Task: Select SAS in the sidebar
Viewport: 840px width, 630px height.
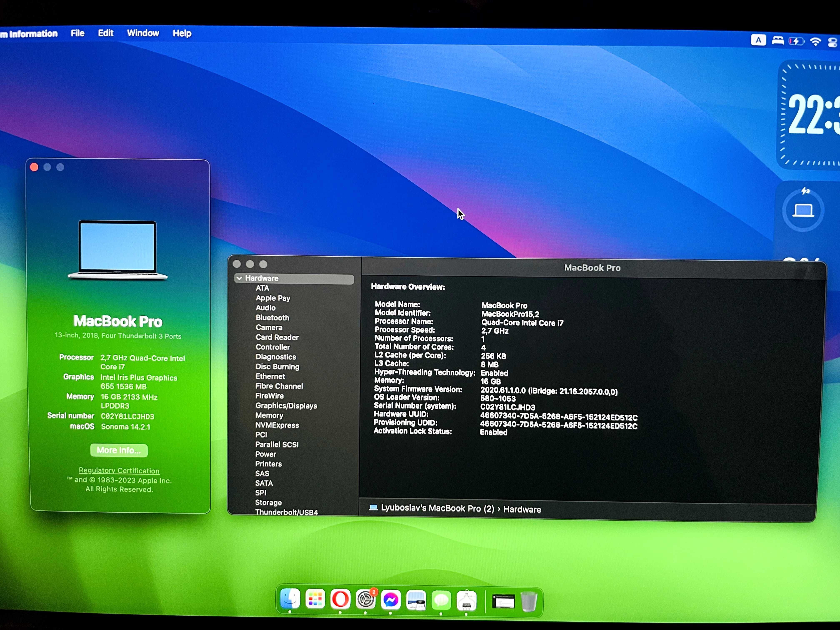Action: 262,474
